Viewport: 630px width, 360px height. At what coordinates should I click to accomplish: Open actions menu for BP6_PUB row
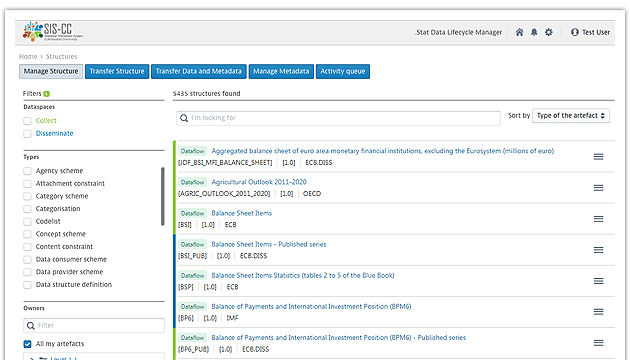pos(598,343)
